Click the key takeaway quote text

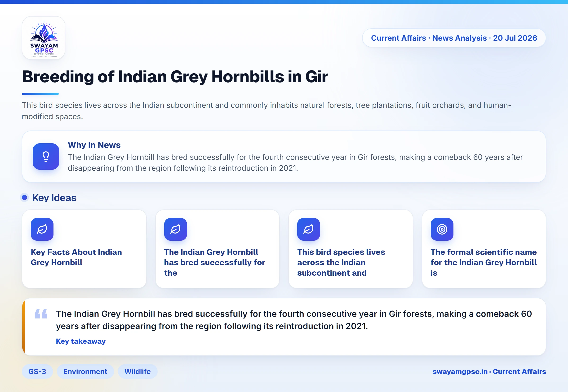(x=294, y=320)
